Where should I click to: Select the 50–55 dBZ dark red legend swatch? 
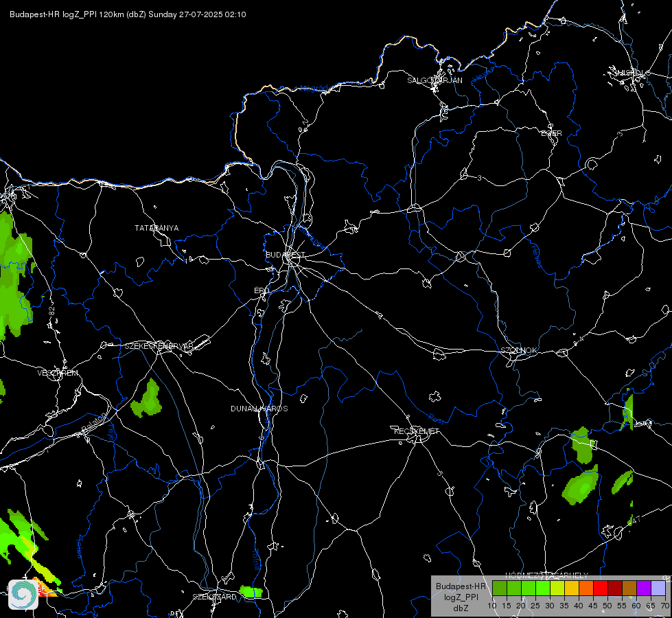615,588
